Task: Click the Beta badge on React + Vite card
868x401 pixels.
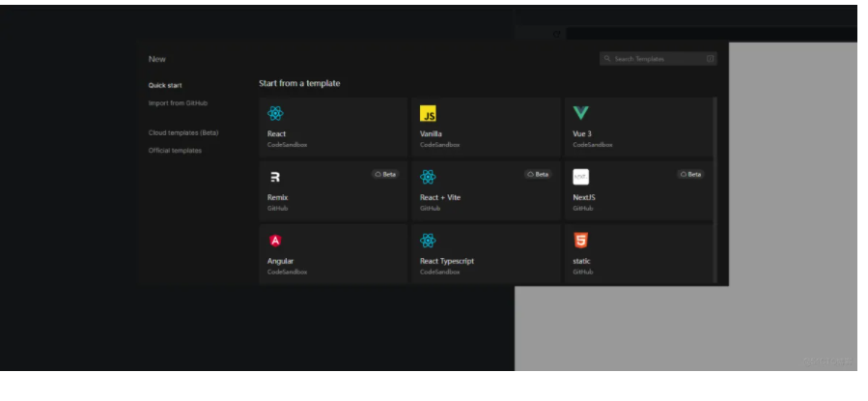Action: [x=538, y=175]
